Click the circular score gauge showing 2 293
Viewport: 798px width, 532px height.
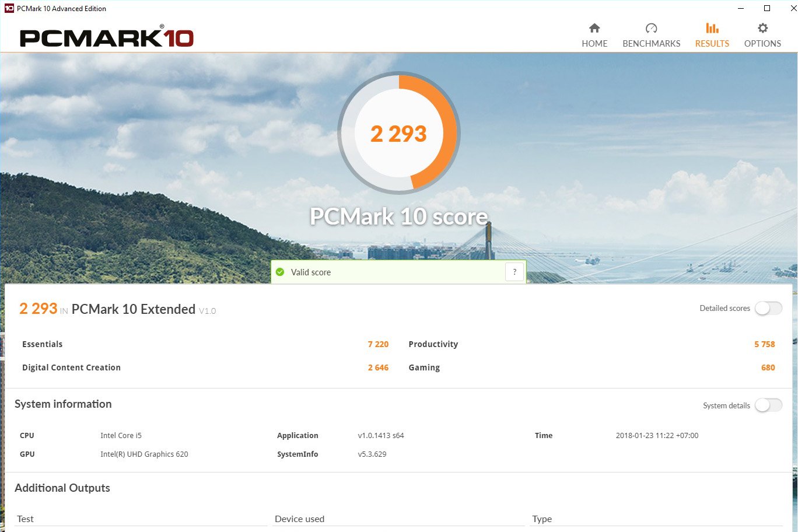(x=399, y=133)
